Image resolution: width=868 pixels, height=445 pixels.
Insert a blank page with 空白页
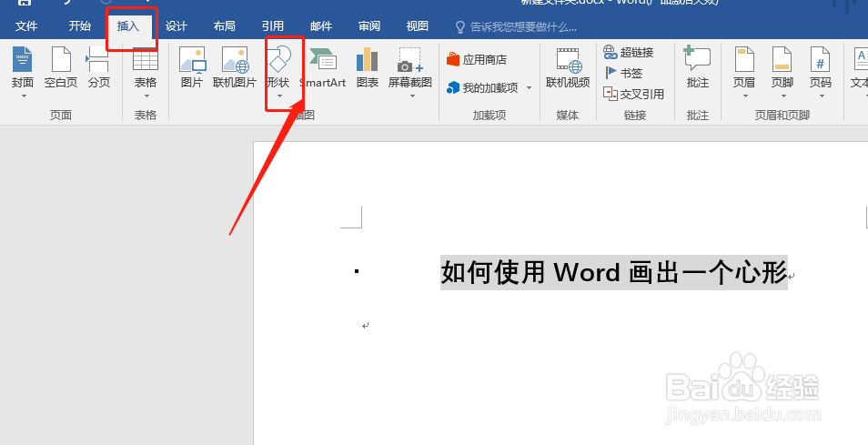pyautogui.click(x=61, y=67)
